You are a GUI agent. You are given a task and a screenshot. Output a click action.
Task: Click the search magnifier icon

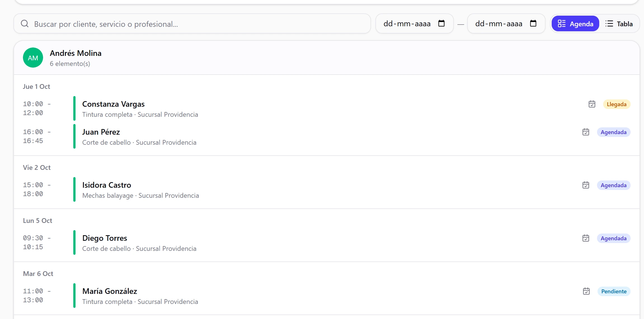coord(25,24)
